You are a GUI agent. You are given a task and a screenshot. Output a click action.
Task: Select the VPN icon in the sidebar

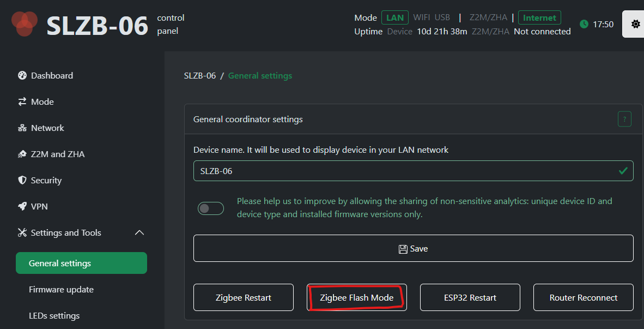22,206
